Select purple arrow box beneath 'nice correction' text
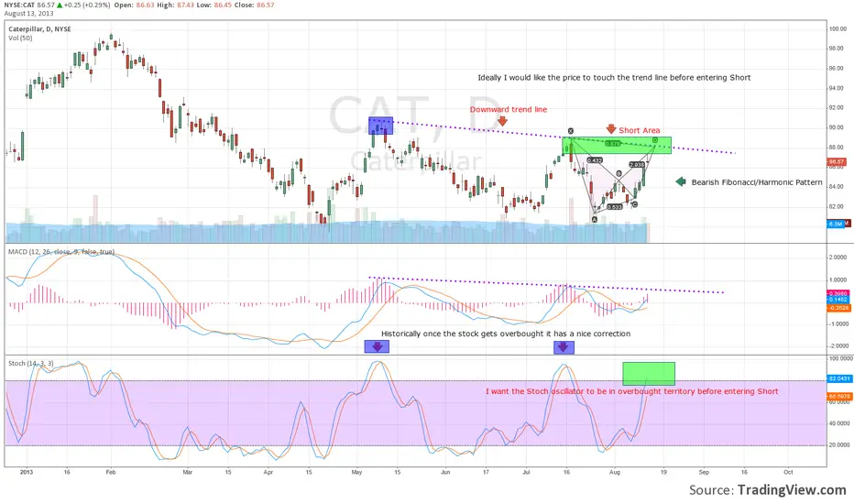Image resolution: width=854 pixels, height=504 pixels. click(x=564, y=347)
